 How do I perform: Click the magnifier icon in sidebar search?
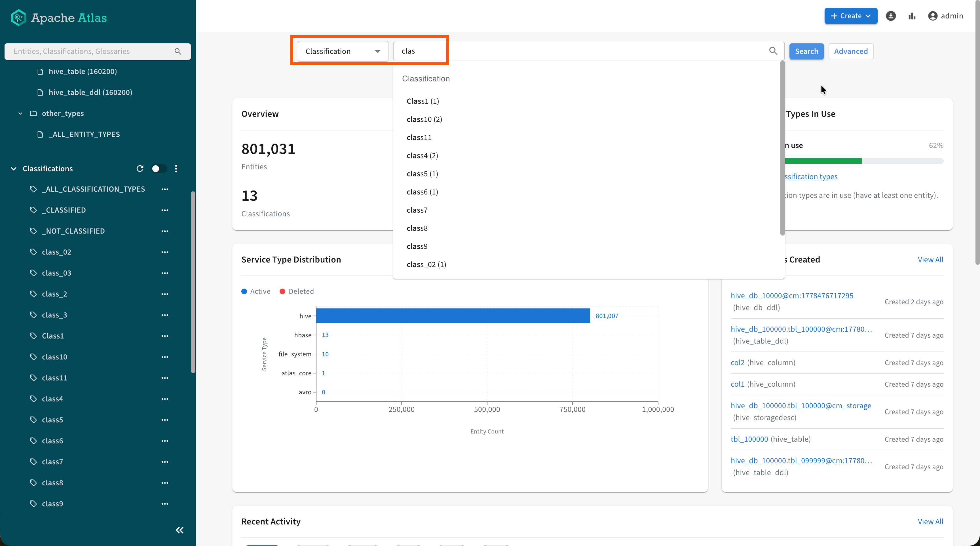178,51
